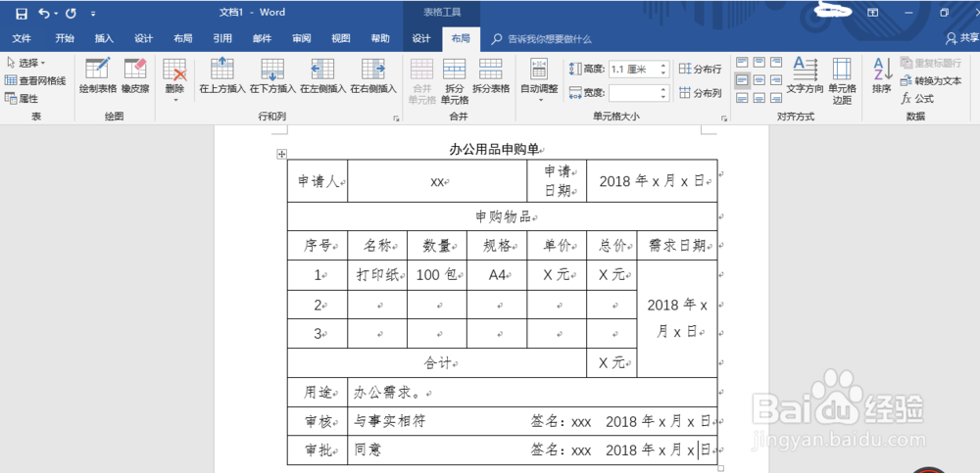Click the 合计 total cell
Viewport: 980px width, 473px height.
[x=437, y=363]
